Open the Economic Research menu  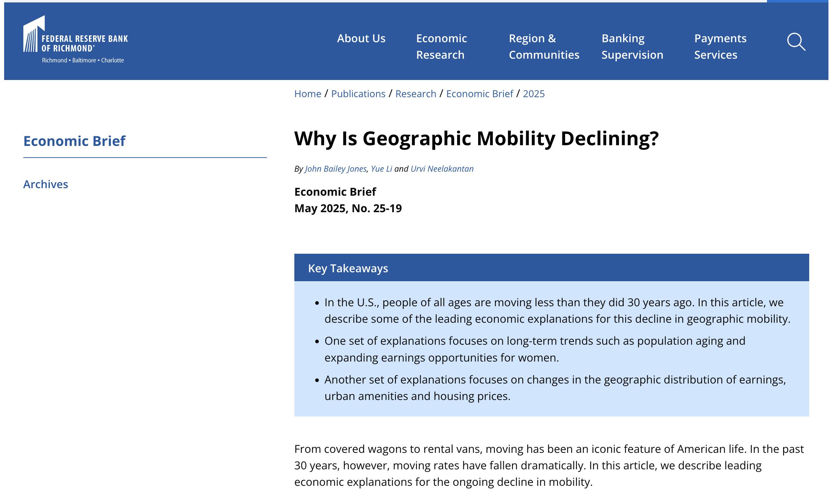pyautogui.click(x=441, y=47)
